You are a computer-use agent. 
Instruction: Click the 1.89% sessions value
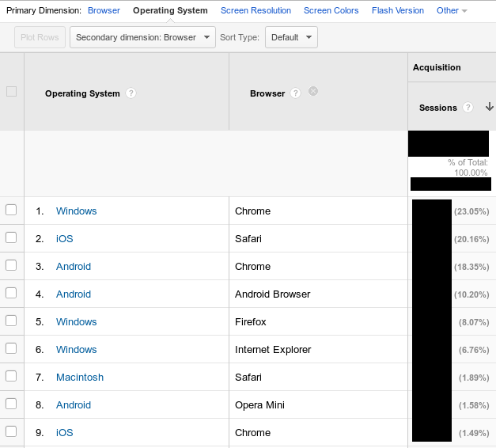[x=474, y=378]
